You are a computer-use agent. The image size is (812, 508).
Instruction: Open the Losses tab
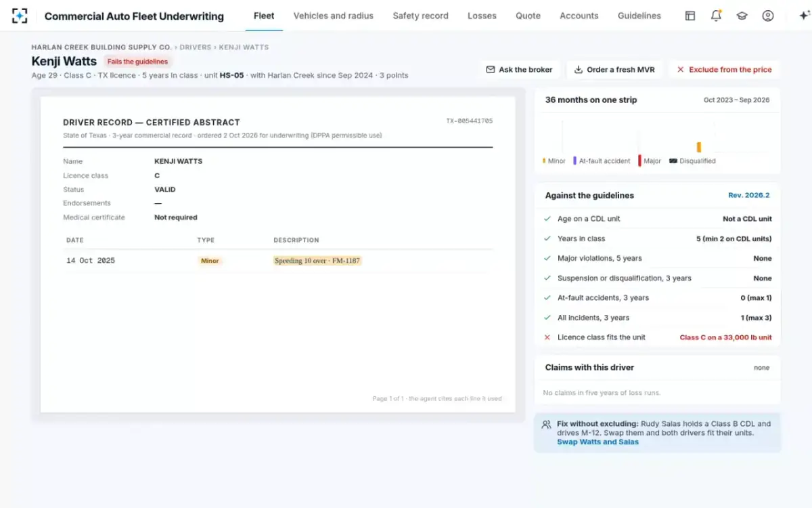point(482,16)
